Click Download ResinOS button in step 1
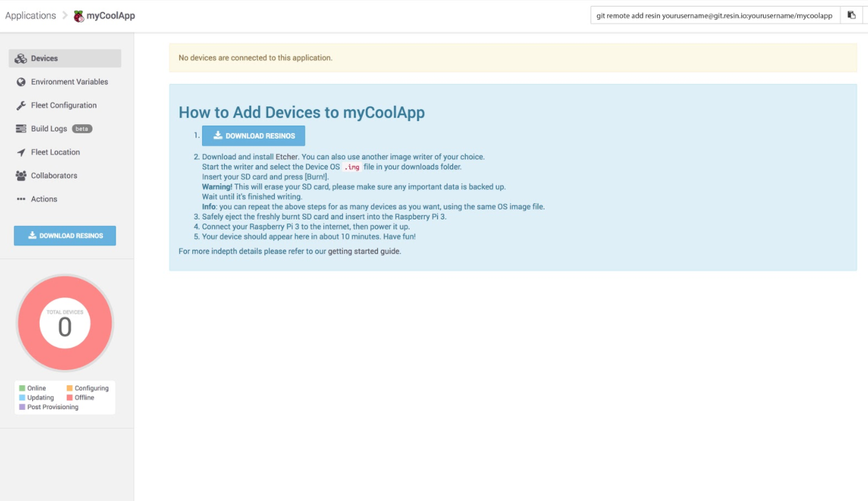 pos(254,135)
